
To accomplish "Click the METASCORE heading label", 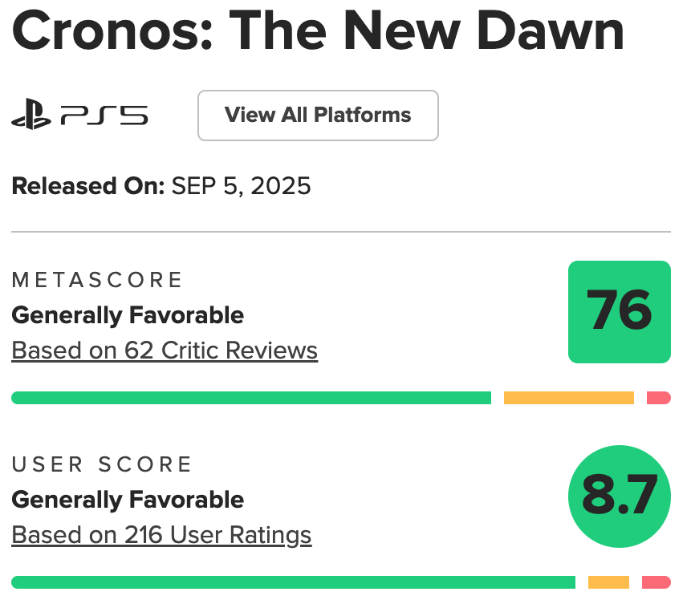I will tap(97, 280).
